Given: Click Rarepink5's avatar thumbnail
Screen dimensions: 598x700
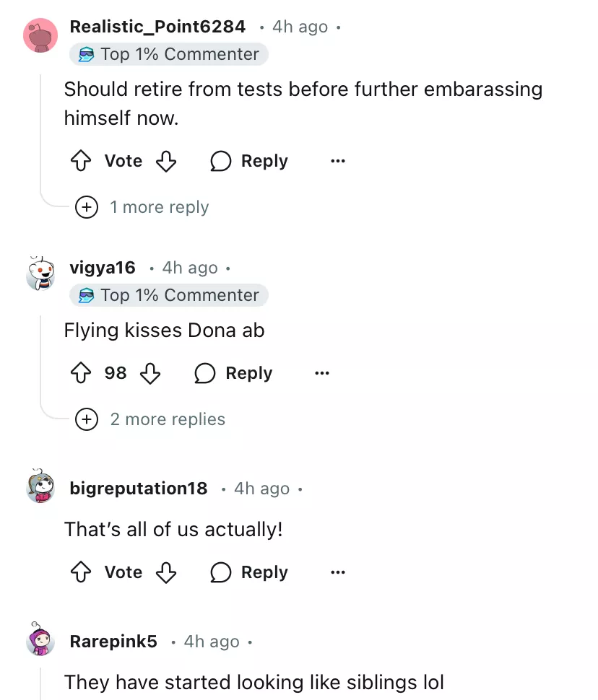Looking at the screenshot, I should click(x=40, y=639).
